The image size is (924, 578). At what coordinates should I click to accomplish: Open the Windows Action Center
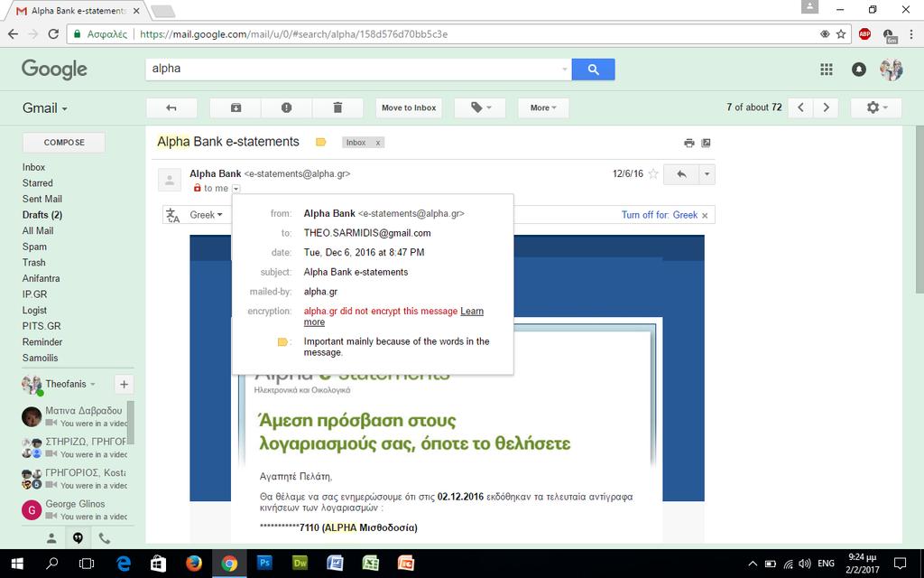click(x=900, y=564)
